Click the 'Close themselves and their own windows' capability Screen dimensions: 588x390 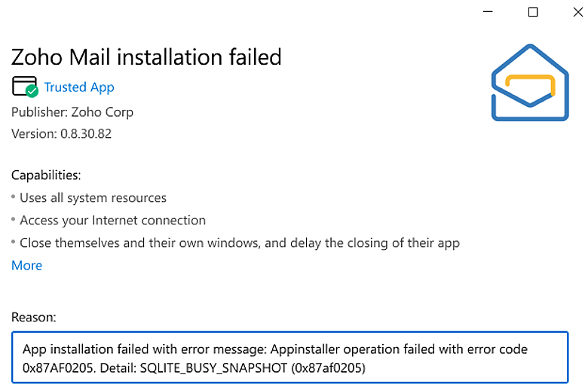240,243
